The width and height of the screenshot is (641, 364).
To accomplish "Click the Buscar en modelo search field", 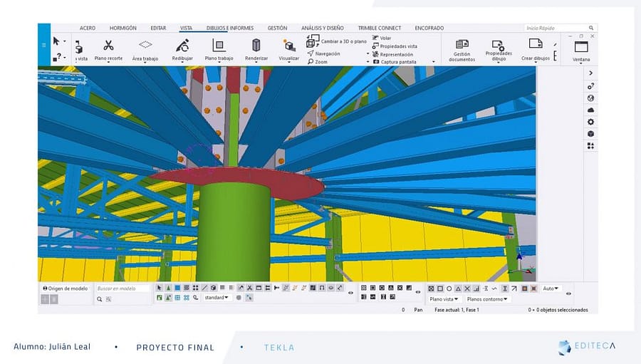I will pos(123,288).
